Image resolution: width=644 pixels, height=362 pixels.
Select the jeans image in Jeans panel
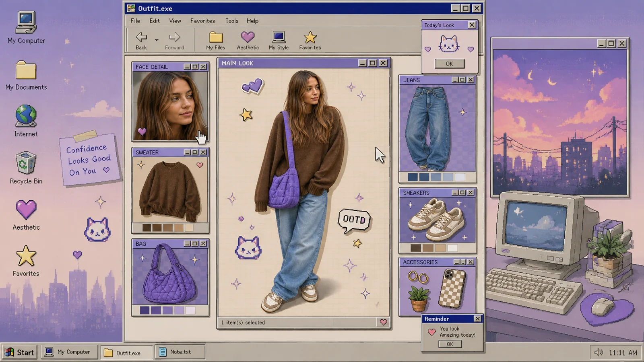(x=428, y=128)
